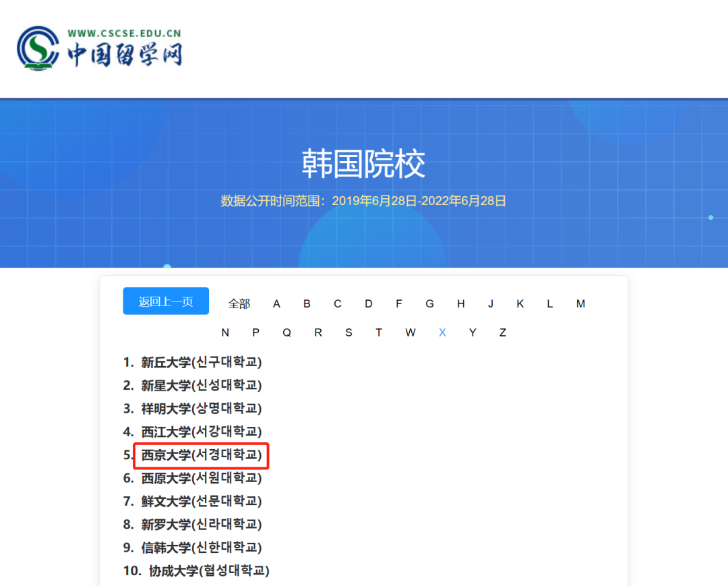728x586 pixels.
Task: Filter schools by letter J
Action: (x=491, y=304)
